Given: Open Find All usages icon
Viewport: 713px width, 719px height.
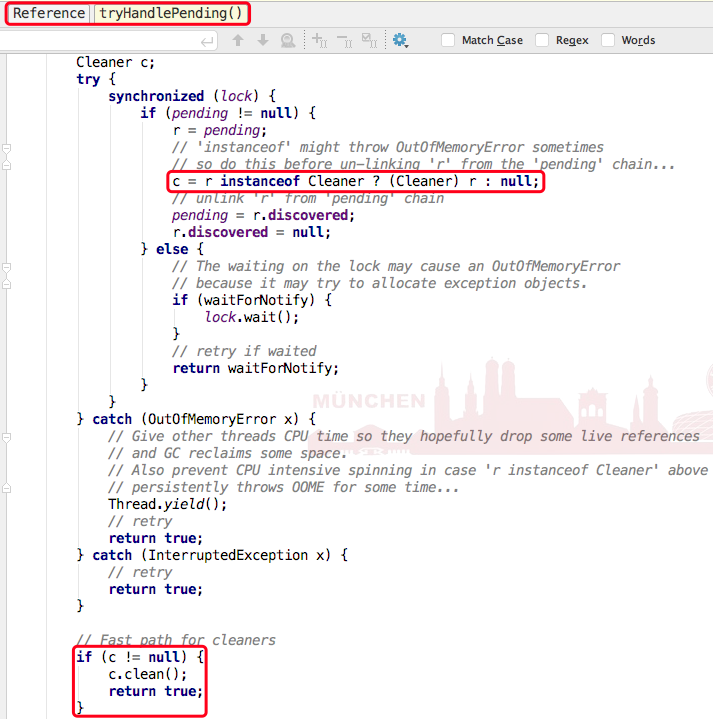Looking at the screenshot, I should pos(288,41).
